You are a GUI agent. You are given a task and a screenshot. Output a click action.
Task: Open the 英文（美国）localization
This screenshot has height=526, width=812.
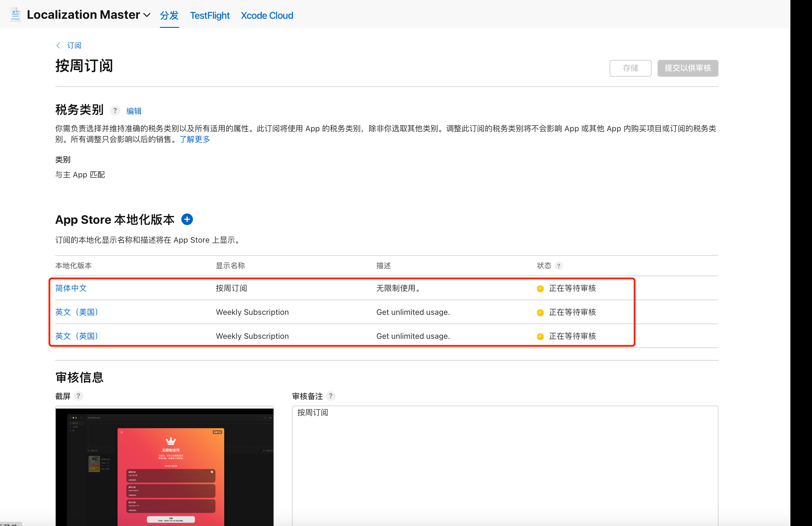tap(77, 312)
